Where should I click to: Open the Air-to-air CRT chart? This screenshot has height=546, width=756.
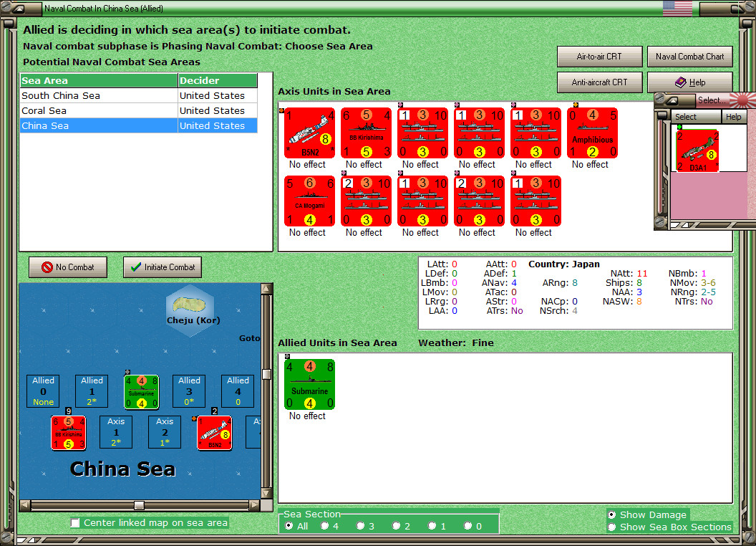pos(599,57)
